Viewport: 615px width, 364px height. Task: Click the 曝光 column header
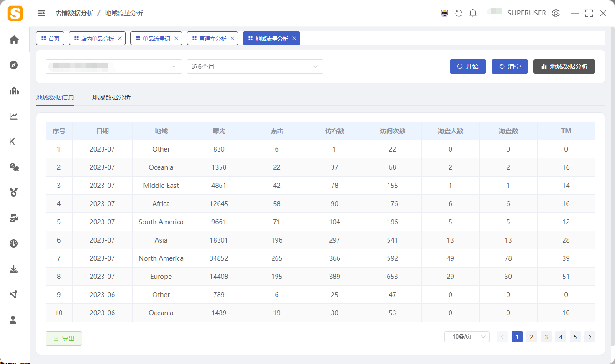coord(219,131)
